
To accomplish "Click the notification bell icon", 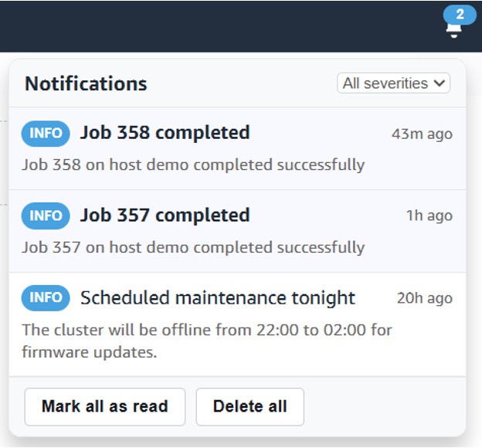I will pyautogui.click(x=454, y=29).
